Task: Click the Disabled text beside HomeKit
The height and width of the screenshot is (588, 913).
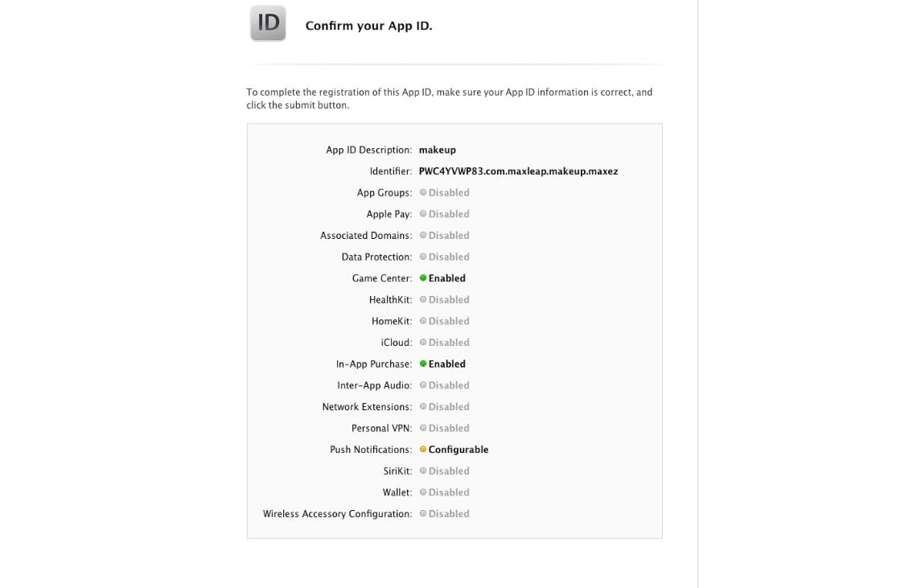Action: tap(449, 322)
